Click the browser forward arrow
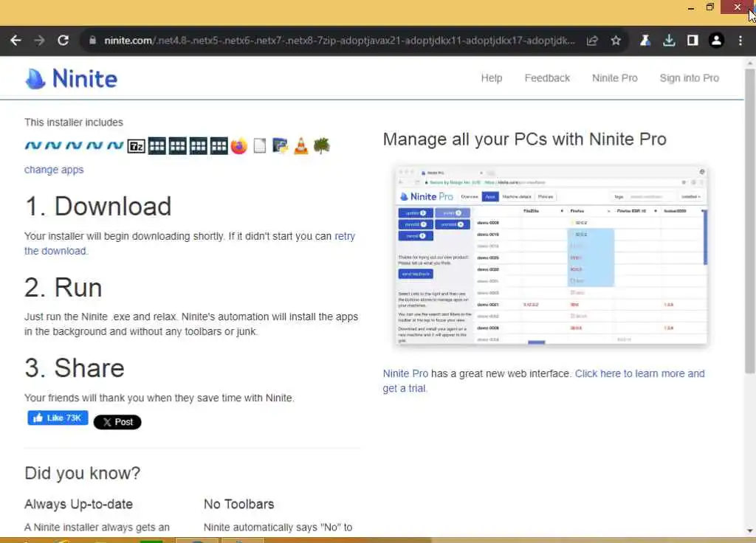756x543 pixels. 40,41
